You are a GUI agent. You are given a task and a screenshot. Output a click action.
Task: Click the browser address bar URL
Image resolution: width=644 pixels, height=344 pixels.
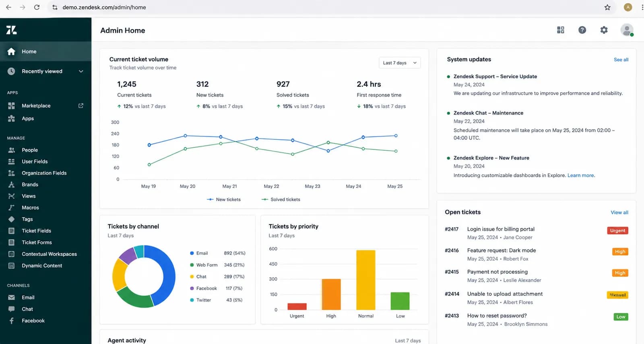(104, 7)
